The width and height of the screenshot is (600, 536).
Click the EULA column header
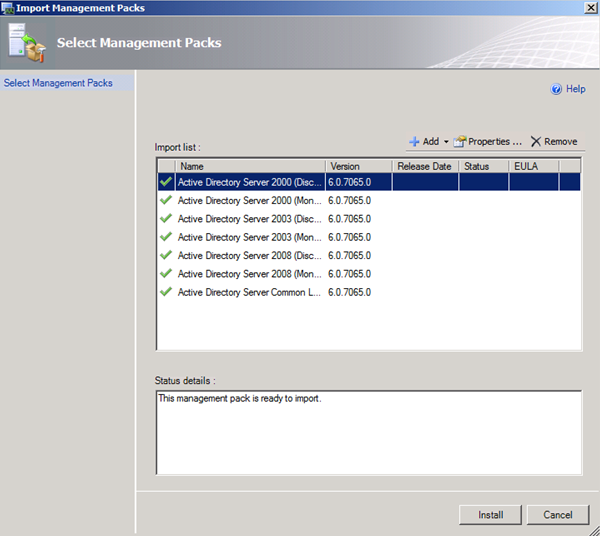[x=534, y=166]
